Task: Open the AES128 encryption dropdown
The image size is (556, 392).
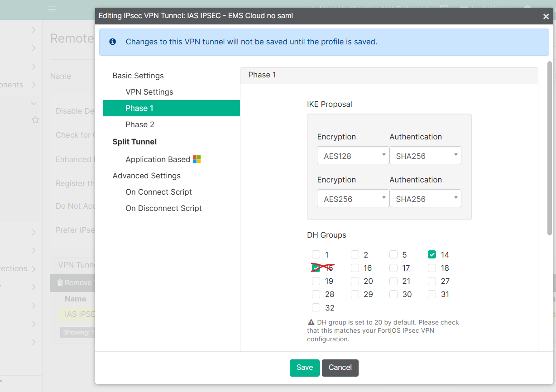Action: [x=353, y=155]
